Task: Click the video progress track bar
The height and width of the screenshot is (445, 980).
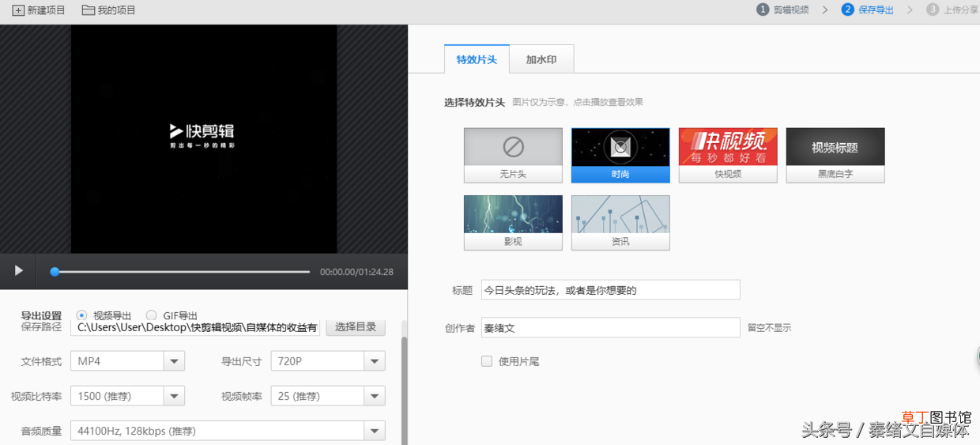Action: 180,272
